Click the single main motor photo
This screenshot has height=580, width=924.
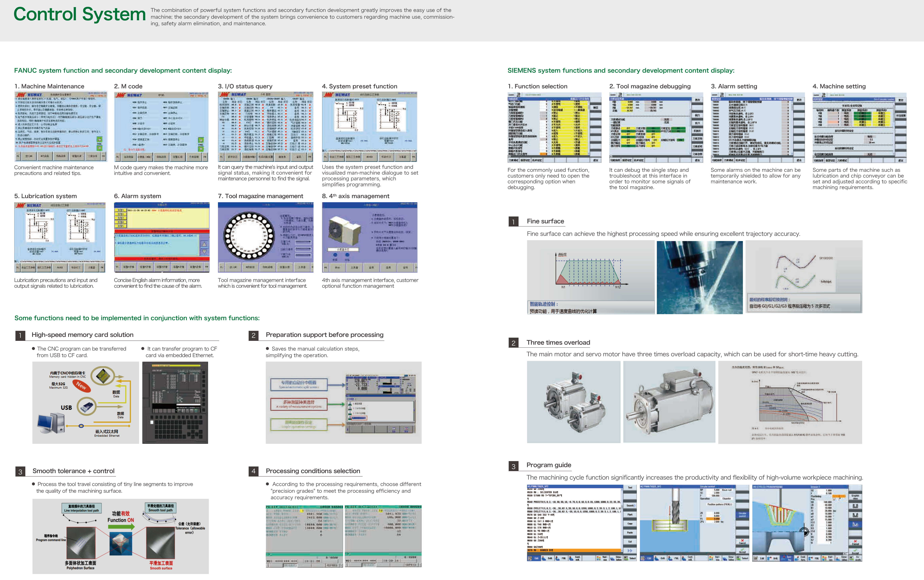(x=669, y=402)
